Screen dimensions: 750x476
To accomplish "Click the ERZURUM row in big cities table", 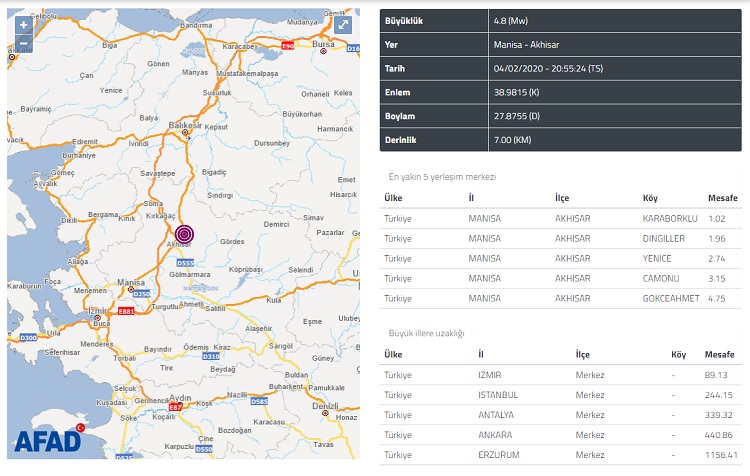I will [562, 455].
